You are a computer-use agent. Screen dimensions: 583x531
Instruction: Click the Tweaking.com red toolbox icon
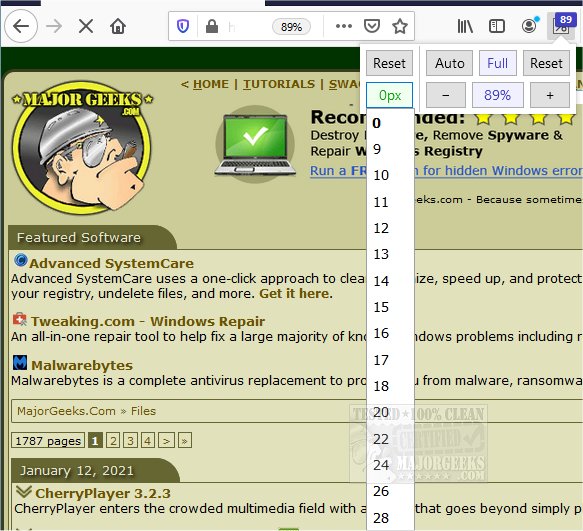coord(20,319)
